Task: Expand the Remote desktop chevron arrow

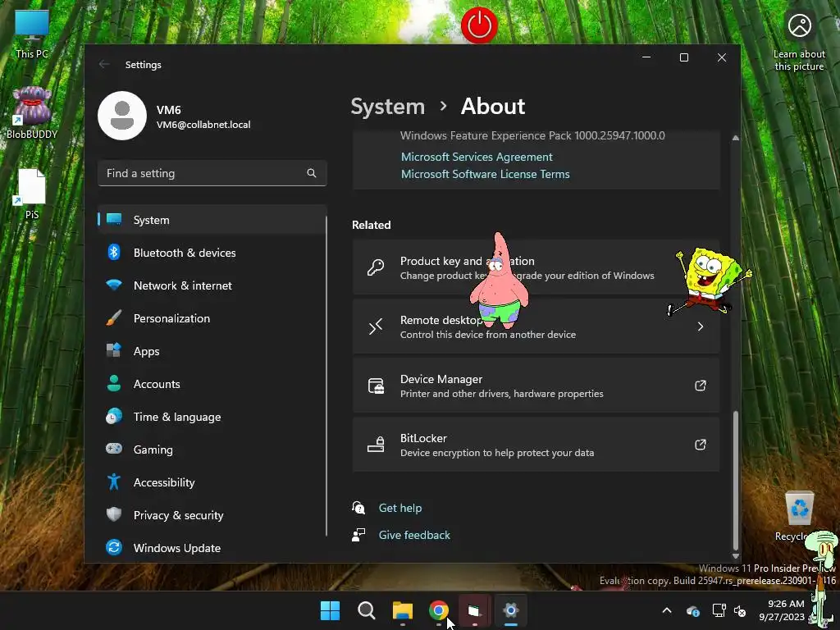Action: point(701,326)
